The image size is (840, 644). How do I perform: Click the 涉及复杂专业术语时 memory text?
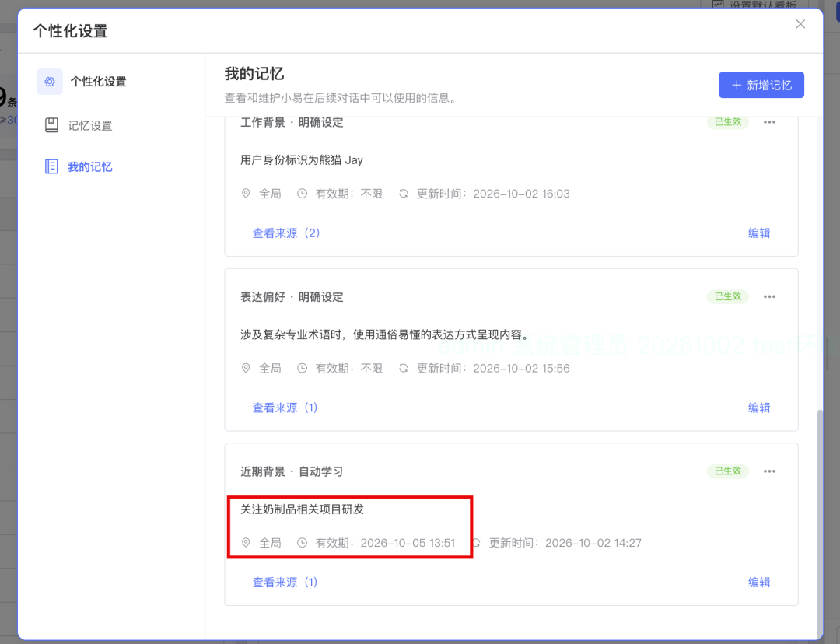tap(385, 335)
